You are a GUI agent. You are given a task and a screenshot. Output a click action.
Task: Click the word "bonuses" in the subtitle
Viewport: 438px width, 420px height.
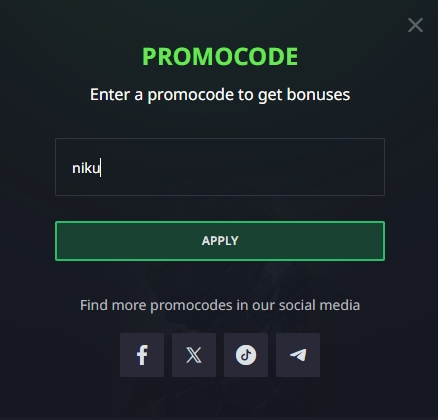pyautogui.click(x=318, y=94)
